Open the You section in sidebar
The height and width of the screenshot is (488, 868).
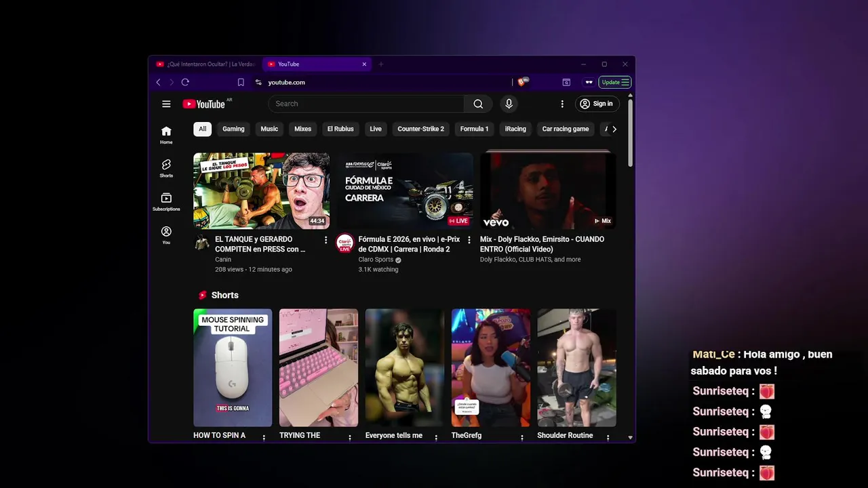pyautogui.click(x=166, y=235)
